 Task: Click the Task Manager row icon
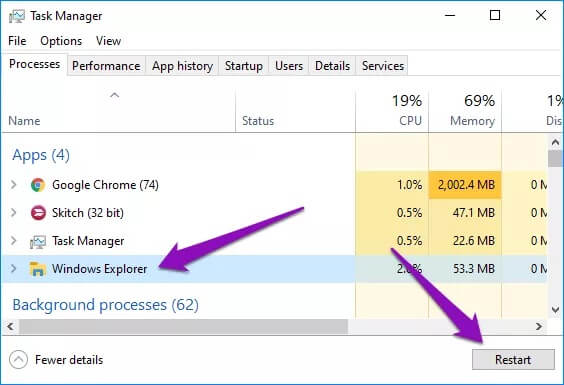pos(38,241)
